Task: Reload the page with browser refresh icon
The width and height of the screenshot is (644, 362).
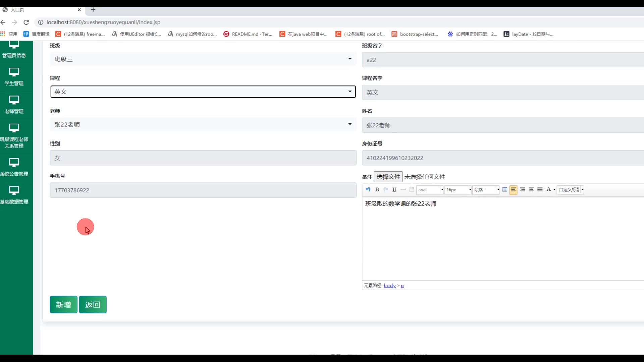Action: tap(26, 22)
